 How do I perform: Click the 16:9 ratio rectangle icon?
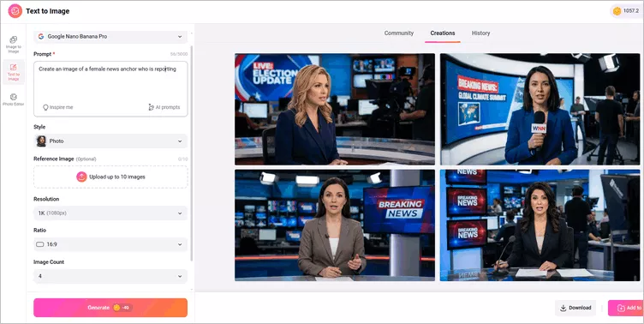point(40,244)
